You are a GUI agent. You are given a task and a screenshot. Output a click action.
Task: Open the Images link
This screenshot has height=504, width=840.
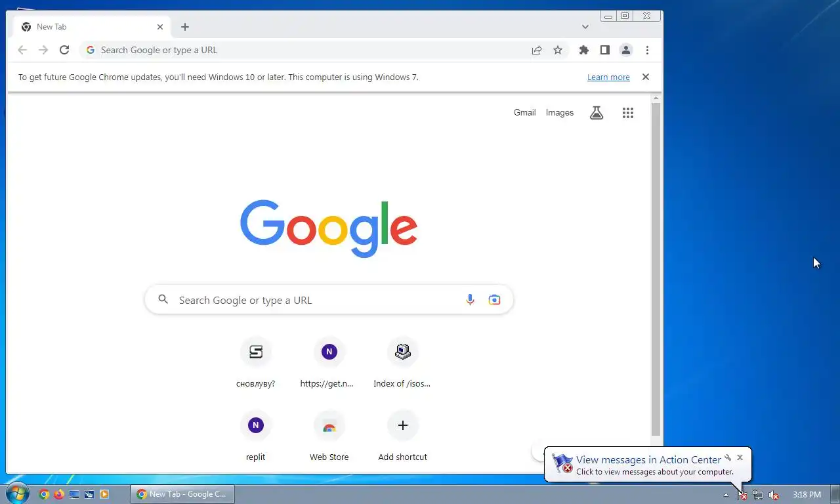pyautogui.click(x=560, y=113)
